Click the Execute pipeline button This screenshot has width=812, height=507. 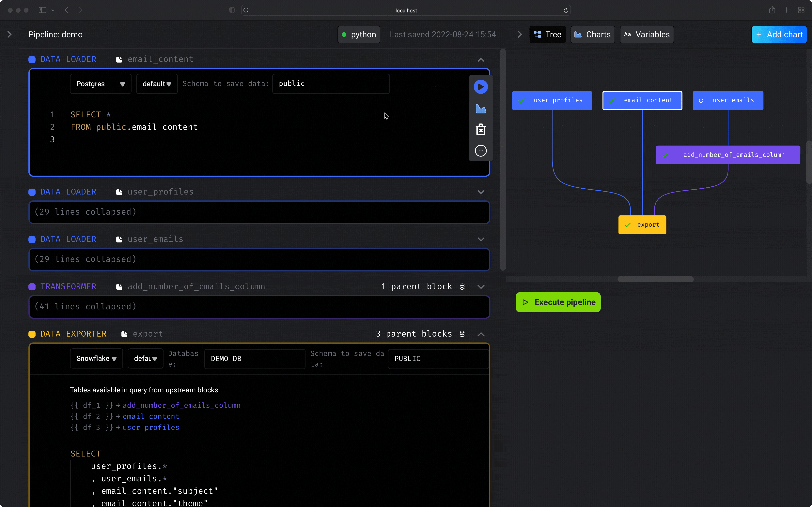[x=558, y=302]
